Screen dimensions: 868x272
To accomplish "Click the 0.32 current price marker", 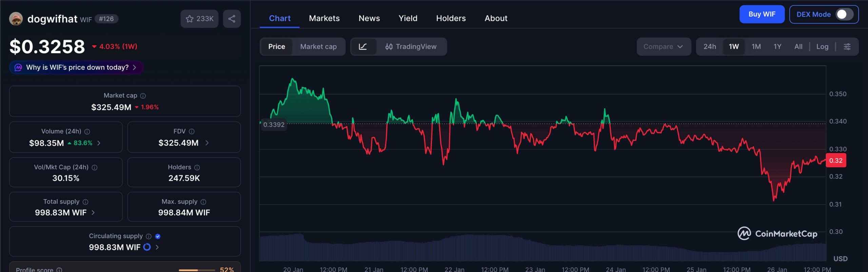I will [836, 161].
